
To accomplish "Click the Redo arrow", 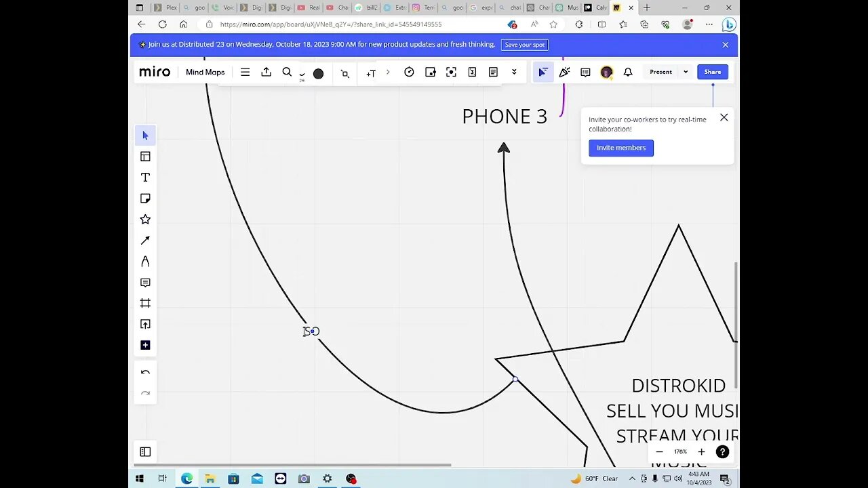I will (x=145, y=393).
